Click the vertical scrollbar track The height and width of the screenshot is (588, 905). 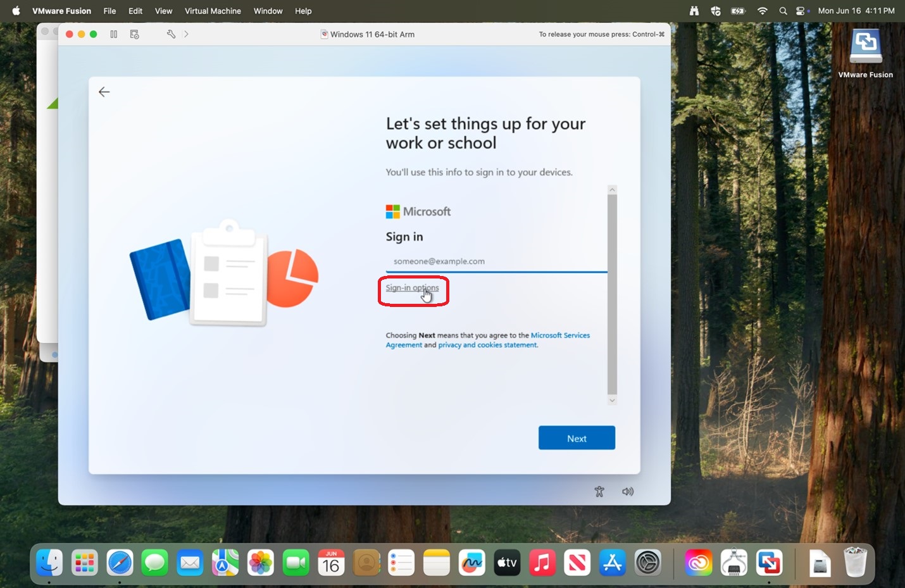(x=612, y=294)
